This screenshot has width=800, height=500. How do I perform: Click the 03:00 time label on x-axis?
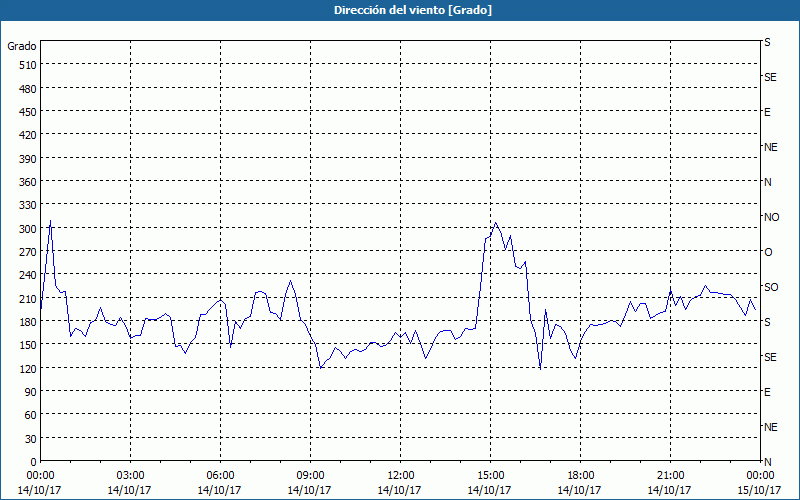pos(130,476)
